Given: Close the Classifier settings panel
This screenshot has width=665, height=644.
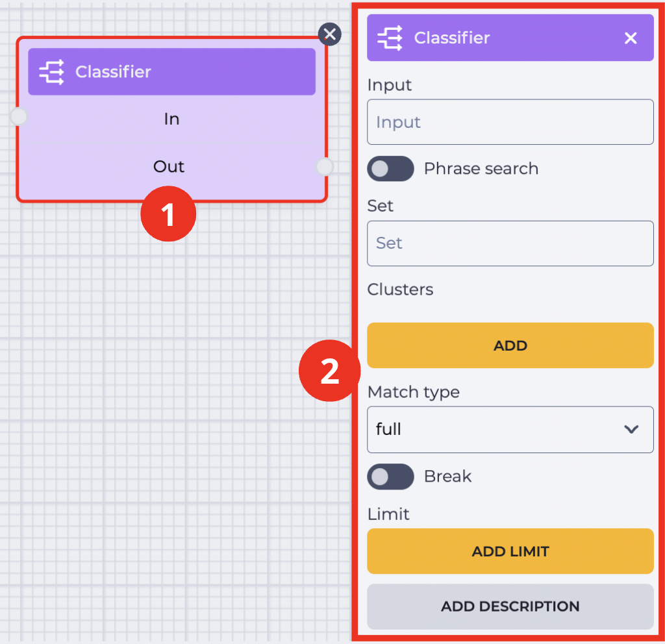Looking at the screenshot, I should click(631, 38).
